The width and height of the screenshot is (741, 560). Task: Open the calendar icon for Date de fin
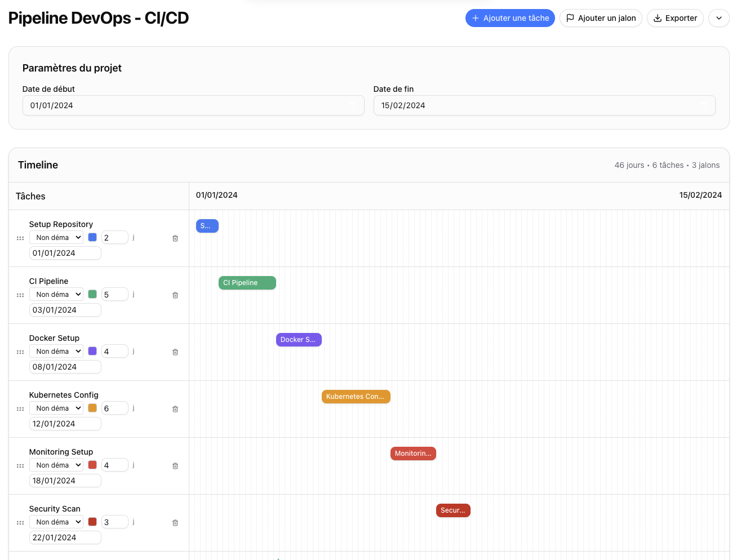coord(703,105)
